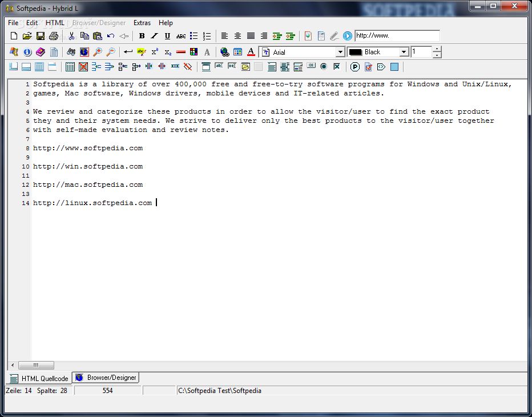Open the Arial font dropdown
Image resolution: width=532 pixels, height=417 pixels.
click(x=340, y=52)
